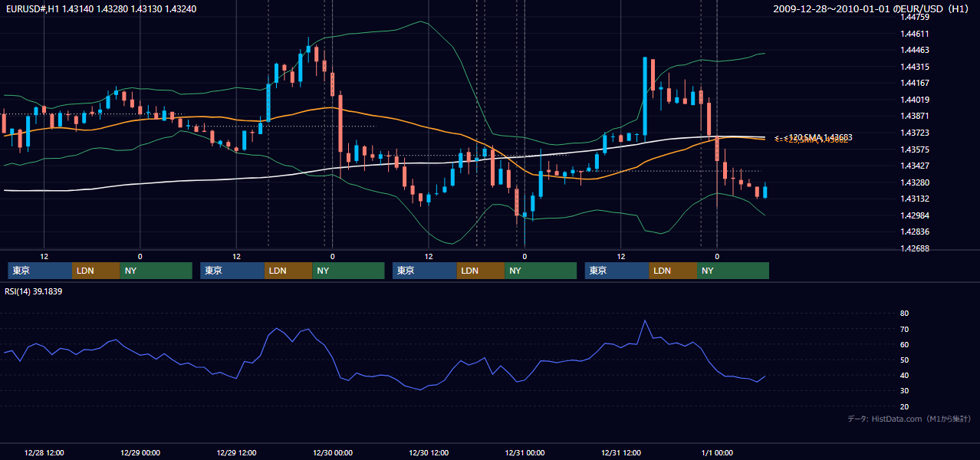Viewport: 980px width, 460px height.
Task: Click the RSI level 40 label
Action: point(904,375)
